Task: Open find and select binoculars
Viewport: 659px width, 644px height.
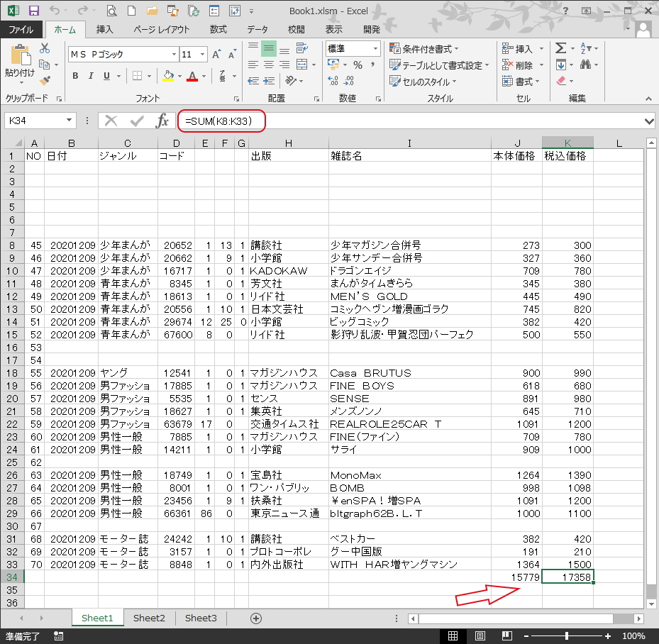Action: 589,65
